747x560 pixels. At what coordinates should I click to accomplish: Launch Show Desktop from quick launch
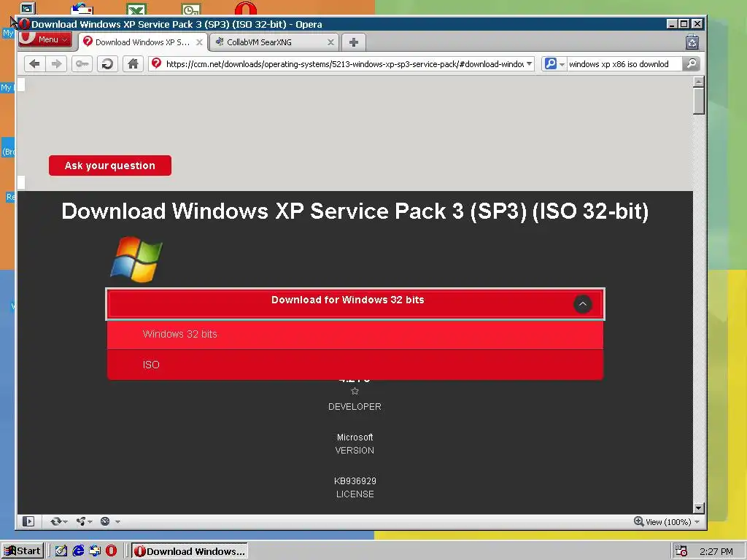click(61, 551)
